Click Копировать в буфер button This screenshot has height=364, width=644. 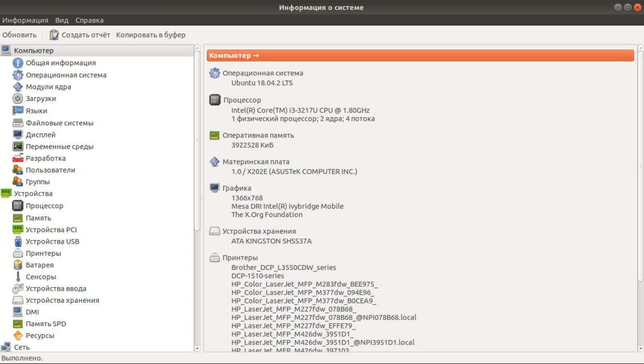151,35
